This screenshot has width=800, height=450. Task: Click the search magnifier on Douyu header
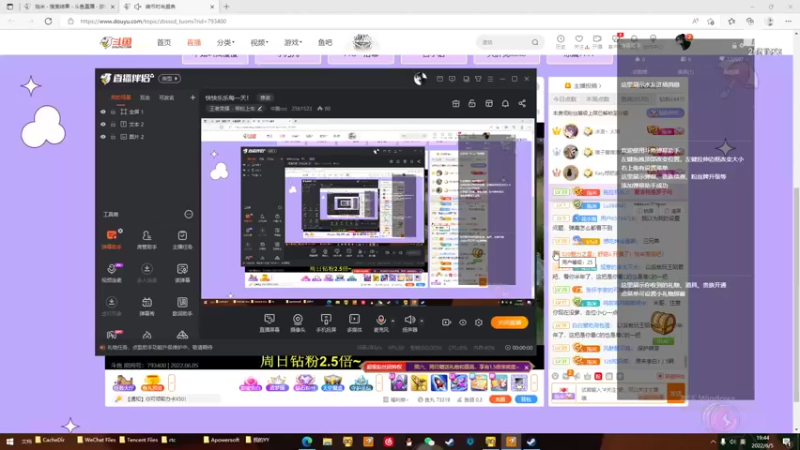click(535, 42)
